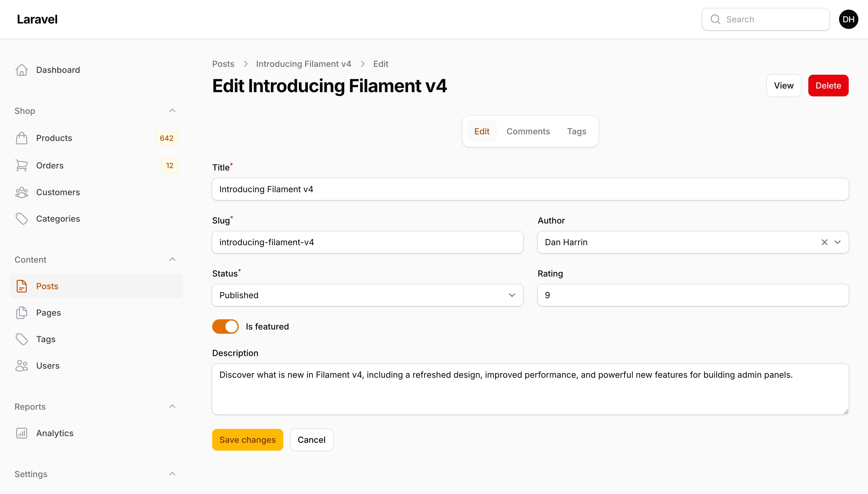Go to Products in the sidebar
Image resolution: width=868 pixels, height=494 pixels.
tap(96, 138)
